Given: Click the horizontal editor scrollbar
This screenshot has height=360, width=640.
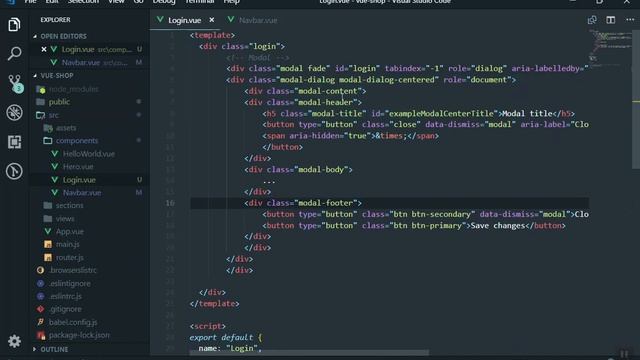Looking at the screenshot, I should [x=309, y=353].
